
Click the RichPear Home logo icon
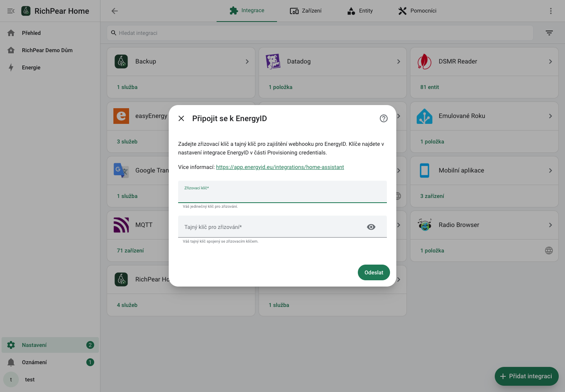tap(26, 11)
